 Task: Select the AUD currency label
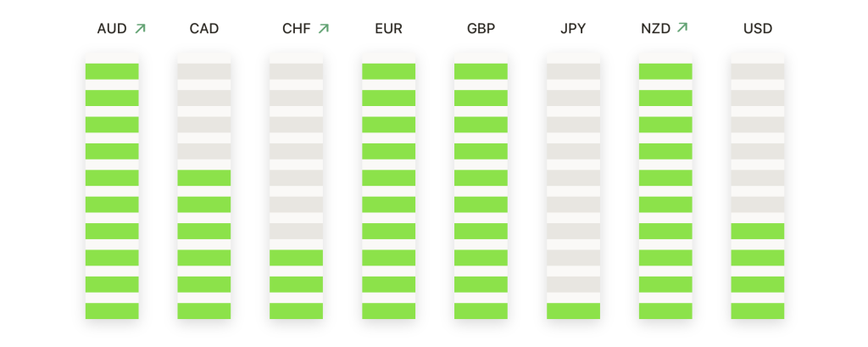pyautogui.click(x=112, y=29)
